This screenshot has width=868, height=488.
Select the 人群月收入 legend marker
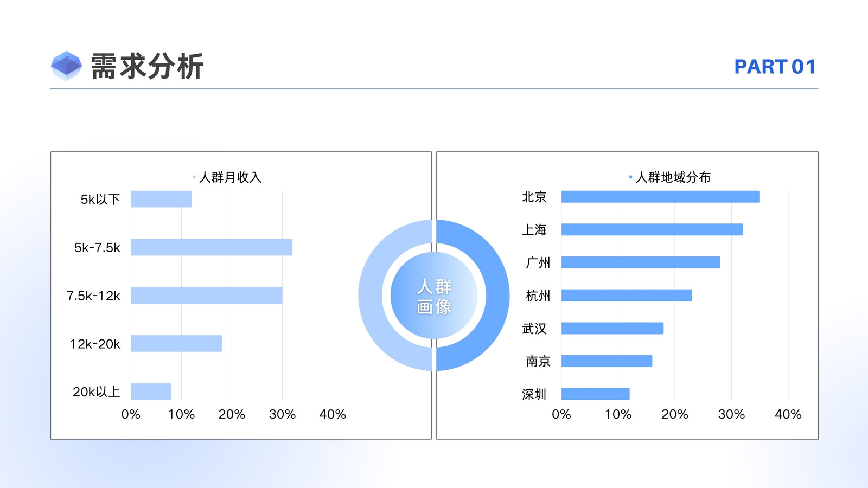coord(194,177)
